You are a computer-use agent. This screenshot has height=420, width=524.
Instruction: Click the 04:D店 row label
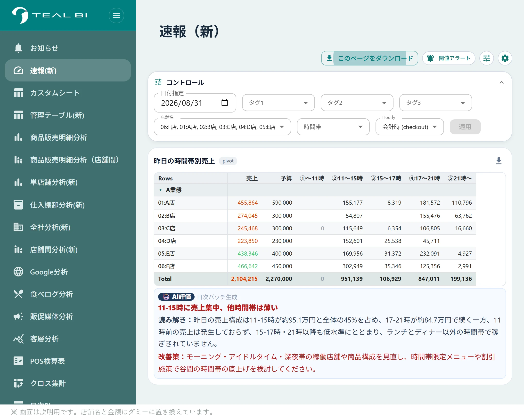click(167, 241)
